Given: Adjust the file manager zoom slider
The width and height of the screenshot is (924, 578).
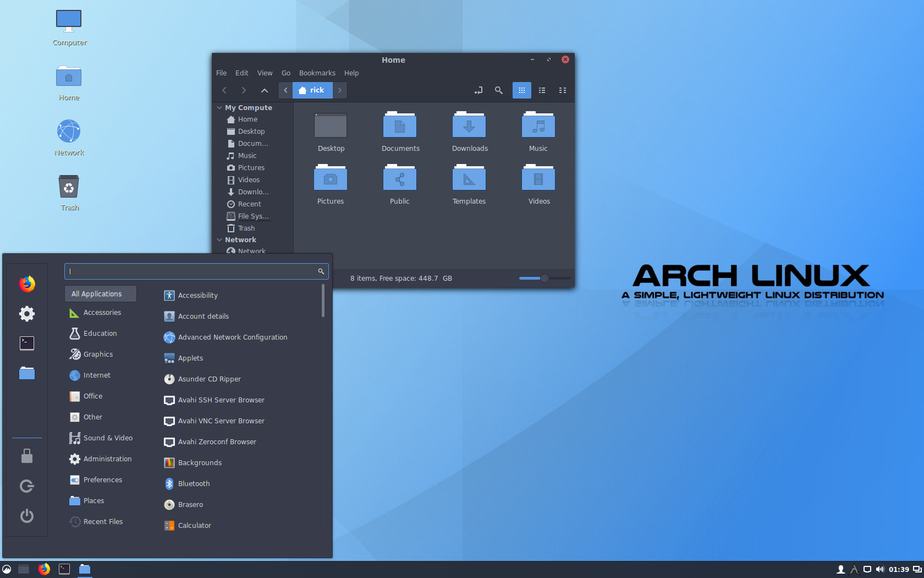Looking at the screenshot, I should point(544,279).
